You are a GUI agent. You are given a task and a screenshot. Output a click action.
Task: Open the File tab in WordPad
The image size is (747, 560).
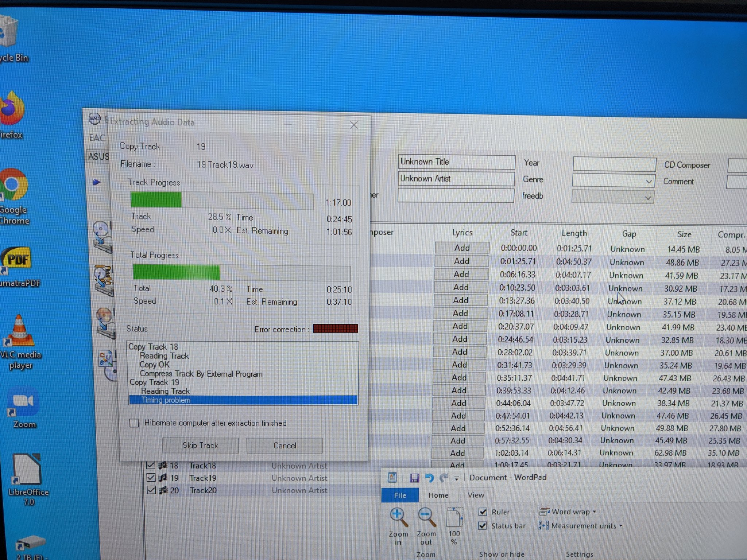click(x=400, y=495)
